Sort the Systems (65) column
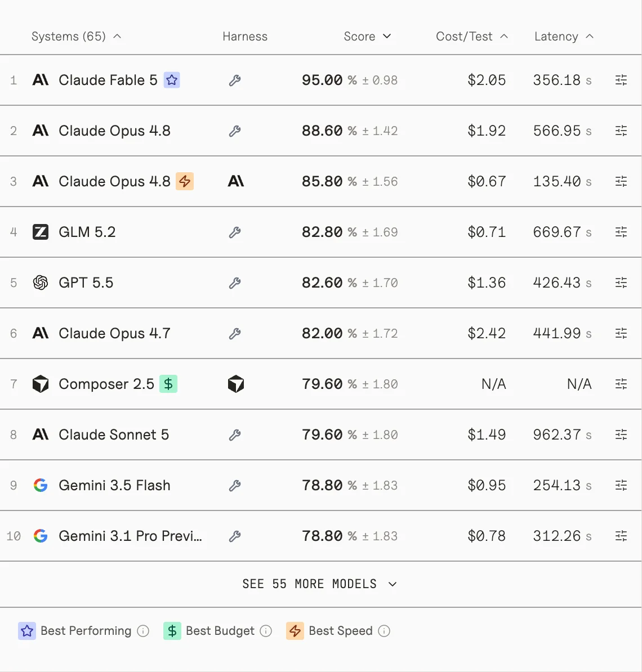Screen dimensions: 642x672 77,37
